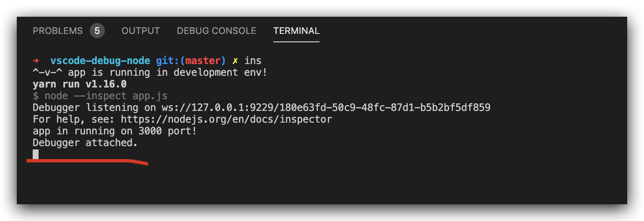This screenshot has height=221, width=644.
Task: Open the nodejs.org inspector docs link
Action: 226,119
